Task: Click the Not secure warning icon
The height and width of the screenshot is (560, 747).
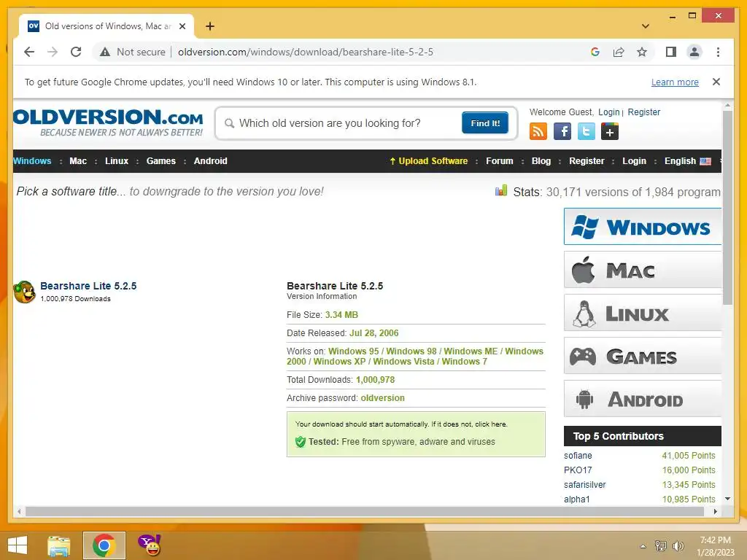Action: point(105,52)
